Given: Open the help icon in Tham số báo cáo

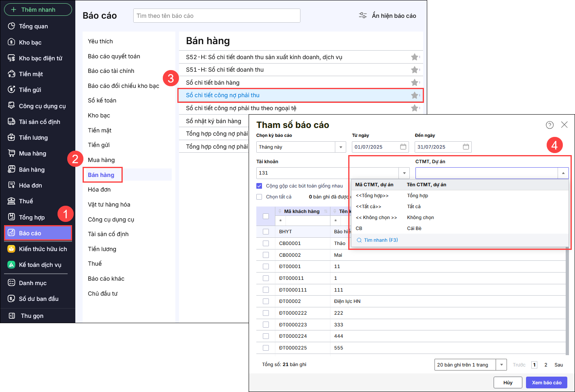Looking at the screenshot, I should pyautogui.click(x=549, y=125).
